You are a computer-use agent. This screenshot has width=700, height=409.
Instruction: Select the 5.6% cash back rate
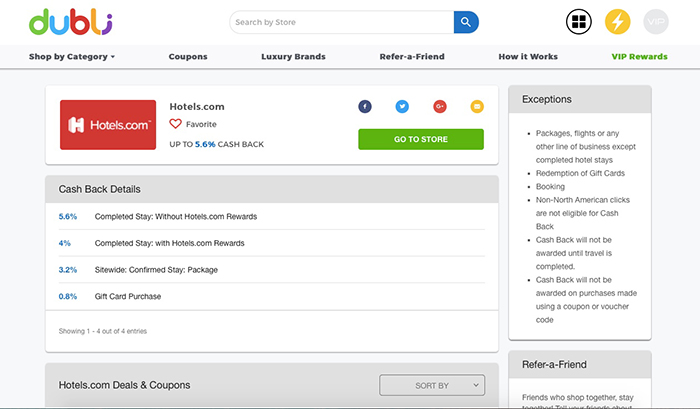click(68, 217)
